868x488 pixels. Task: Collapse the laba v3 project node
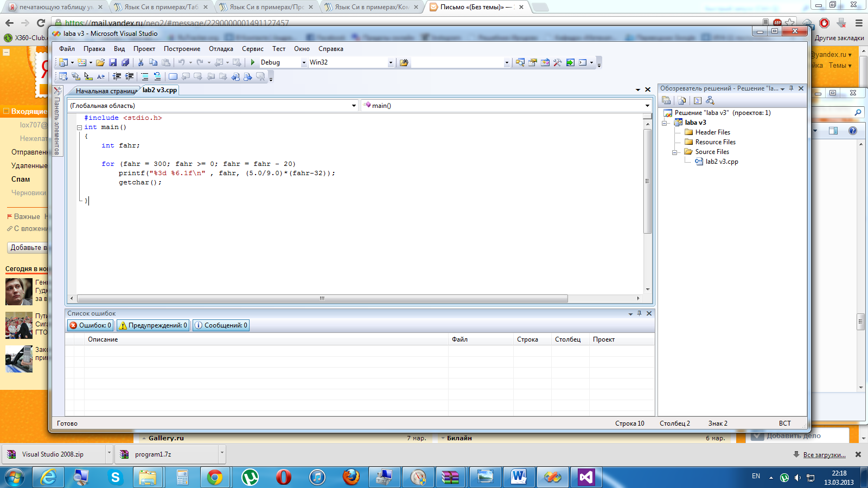tap(665, 123)
